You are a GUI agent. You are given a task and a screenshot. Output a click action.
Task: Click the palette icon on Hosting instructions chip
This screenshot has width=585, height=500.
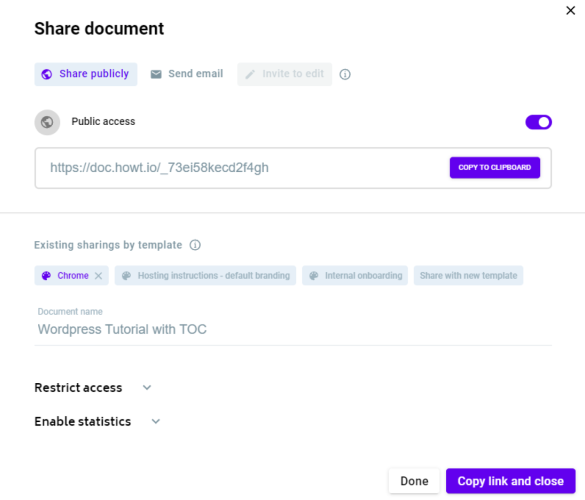click(x=126, y=275)
